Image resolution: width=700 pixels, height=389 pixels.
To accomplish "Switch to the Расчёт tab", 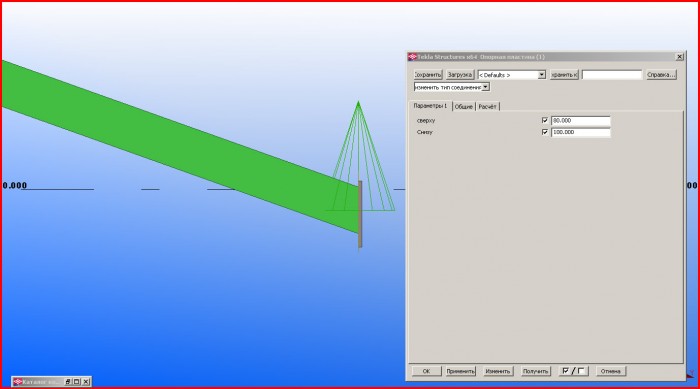I will 488,107.
